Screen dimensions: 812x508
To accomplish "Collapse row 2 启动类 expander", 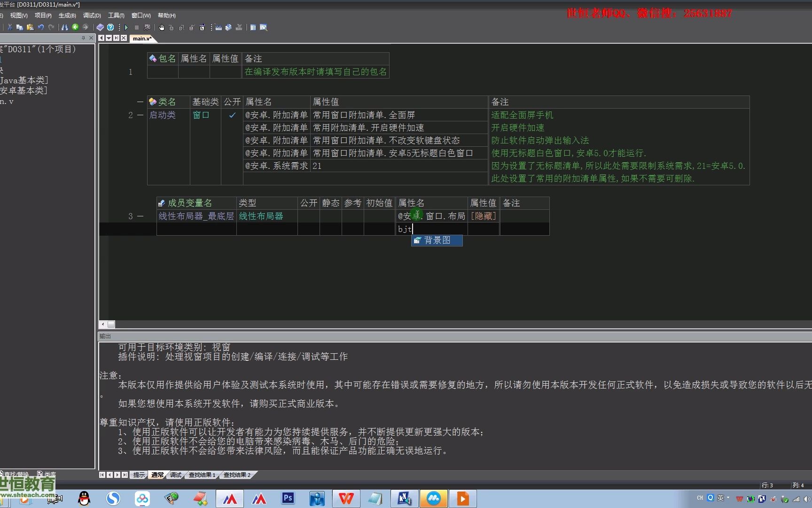I will coord(140,115).
